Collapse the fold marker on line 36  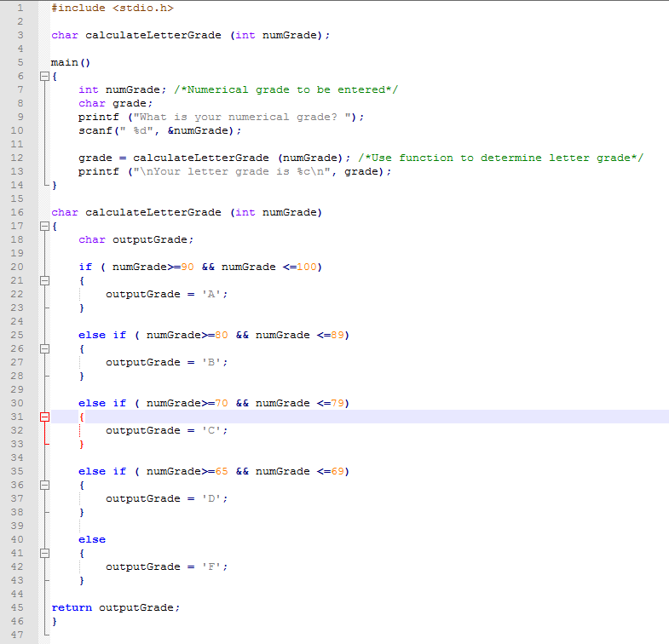point(44,486)
